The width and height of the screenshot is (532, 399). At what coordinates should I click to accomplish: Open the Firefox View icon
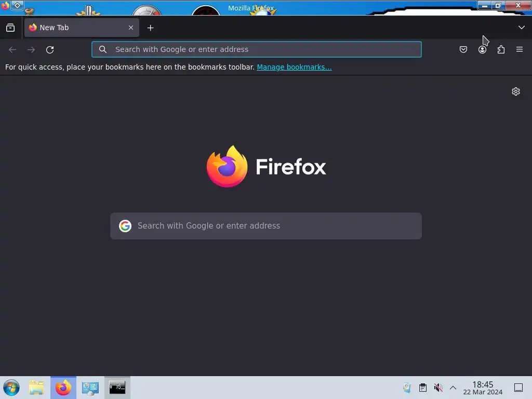point(10,28)
